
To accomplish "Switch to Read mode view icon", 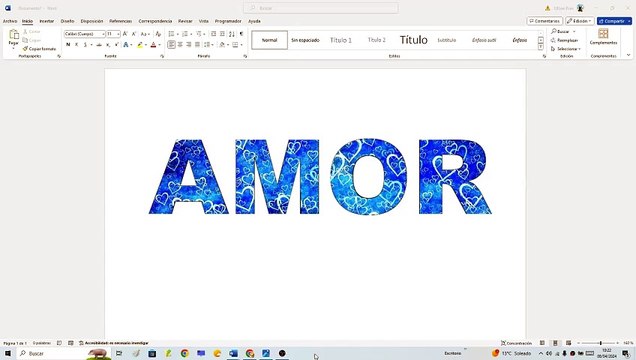I will click(x=542, y=343).
